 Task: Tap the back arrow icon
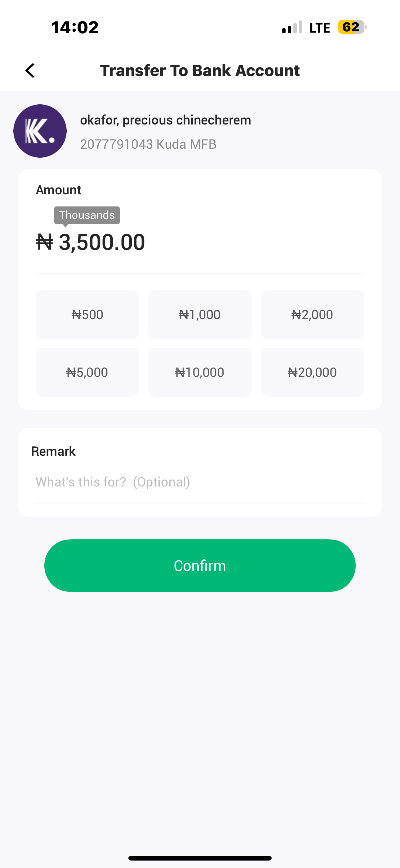pyautogui.click(x=30, y=70)
